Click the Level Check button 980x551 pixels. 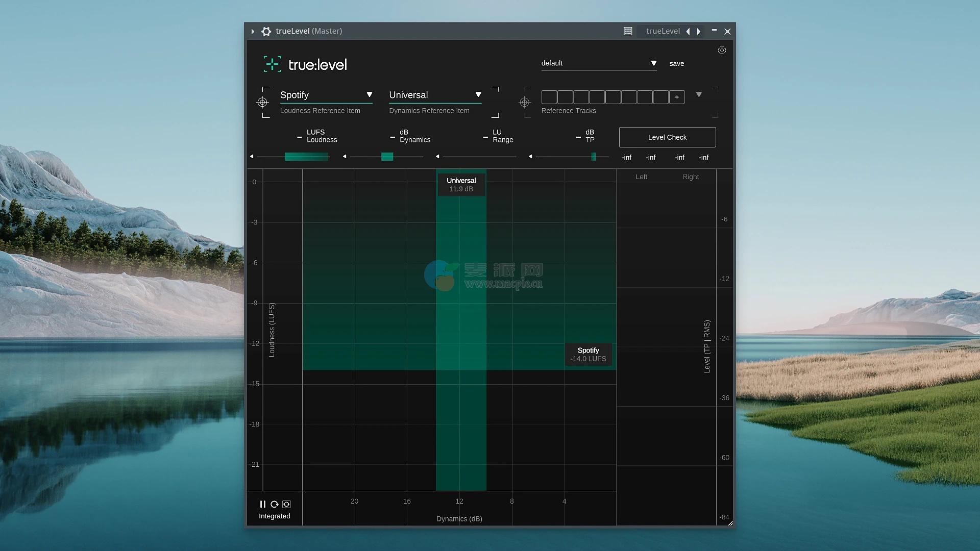[x=667, y=137]
